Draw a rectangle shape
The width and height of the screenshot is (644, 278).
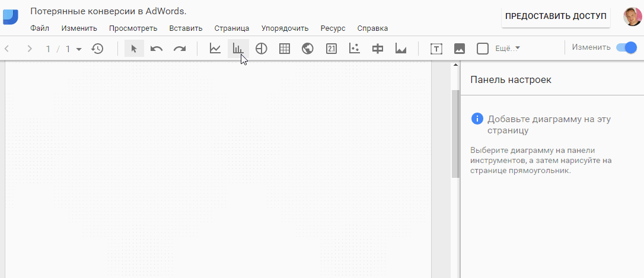483,49
